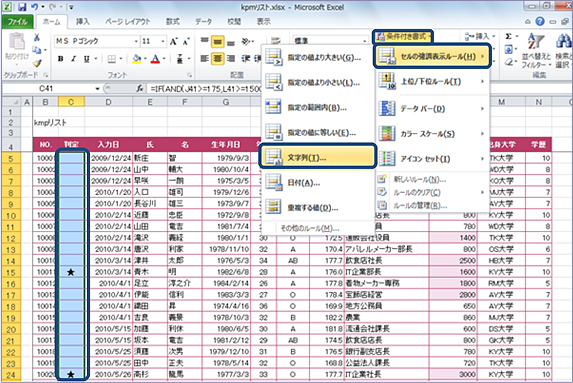Toggle left horizontal alignment
573x383 pixels.
tap(205, 58)
